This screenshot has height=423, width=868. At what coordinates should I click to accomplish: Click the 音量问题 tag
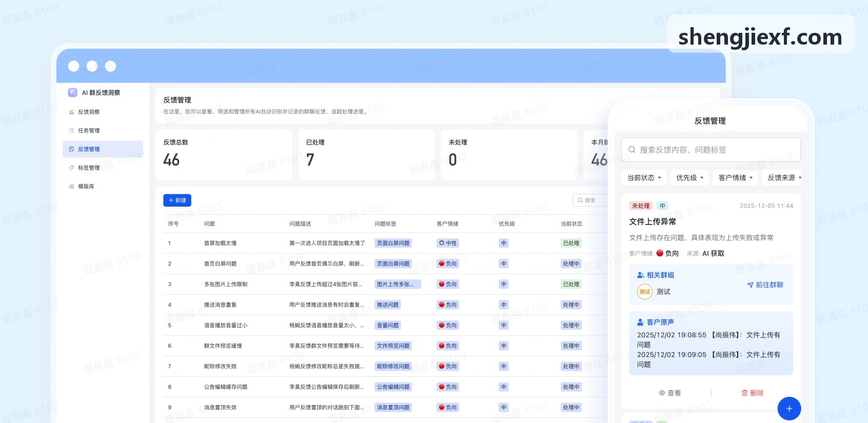click(x=388, y=326)
